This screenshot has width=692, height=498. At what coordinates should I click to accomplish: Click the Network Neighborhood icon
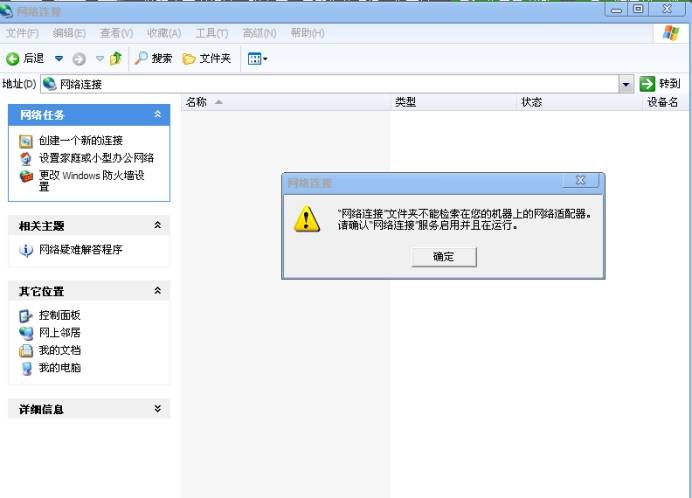26,333
